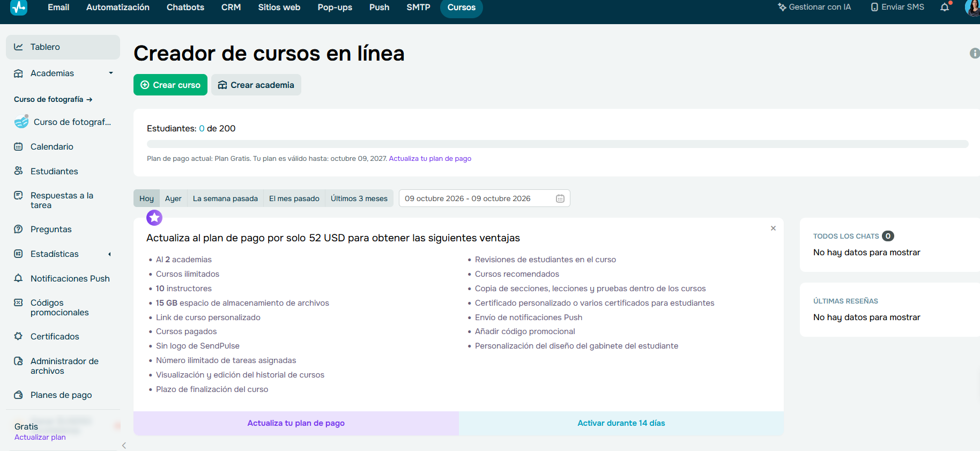Screen dimensions: 980x451
Task: Click the date range input field
Action: point(485,198)
